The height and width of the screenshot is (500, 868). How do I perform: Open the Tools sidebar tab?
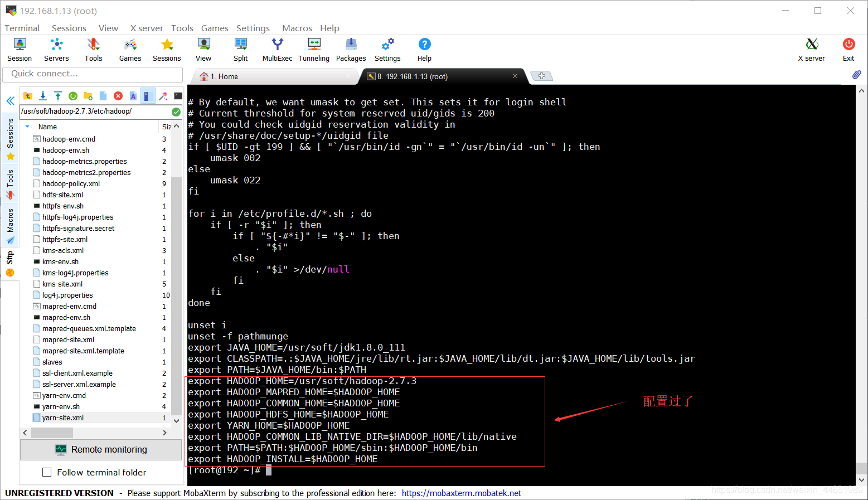click(10, 185)
